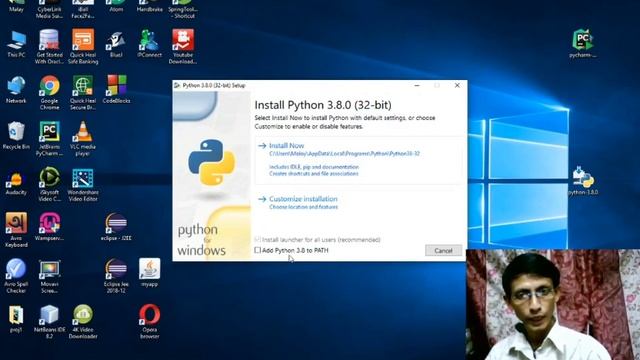The image size is (640, 360).
Task: Select Quick Heal Secure Browser shortcut
Action: pyautogui.click(x=83, y=92)
